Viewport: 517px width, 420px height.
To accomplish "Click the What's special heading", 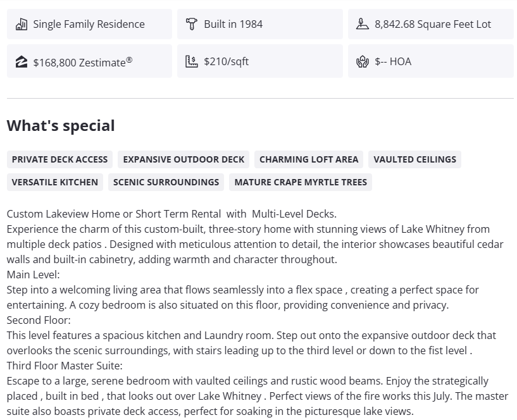I will pos(61,125).
